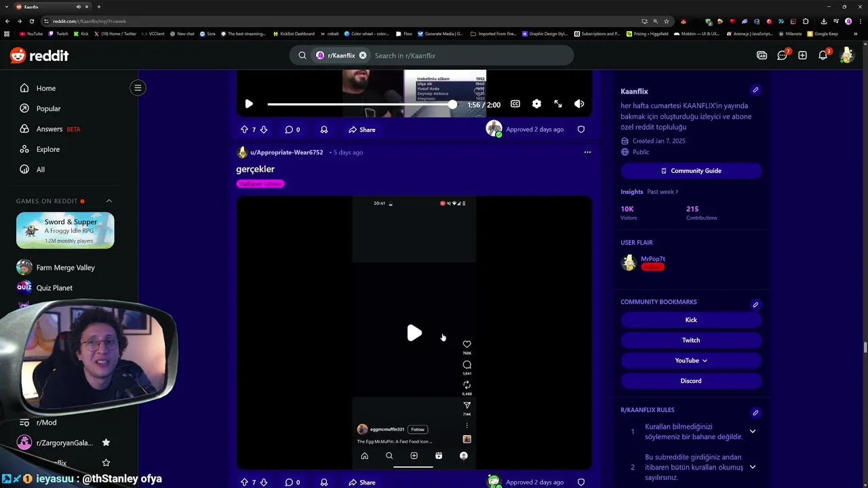Screen dimensions: 868x488
Task: Collapse the left navigation sidebar
Action: [138, 87]
